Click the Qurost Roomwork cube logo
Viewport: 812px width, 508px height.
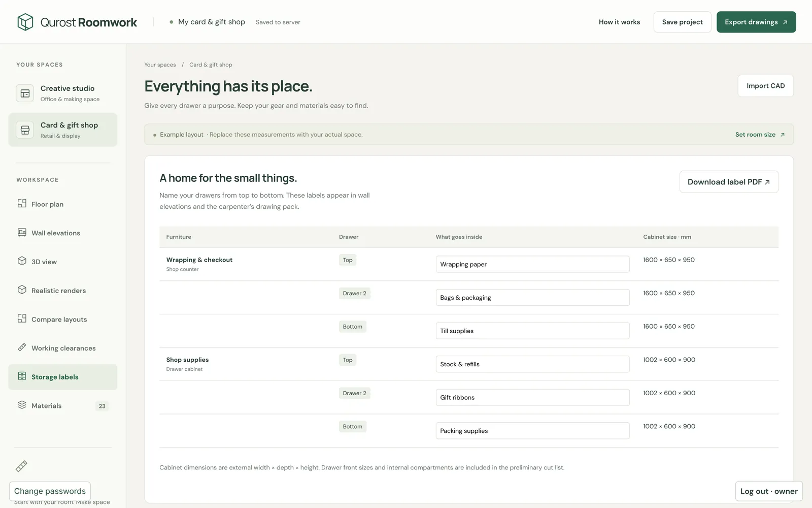click(25, 22)
